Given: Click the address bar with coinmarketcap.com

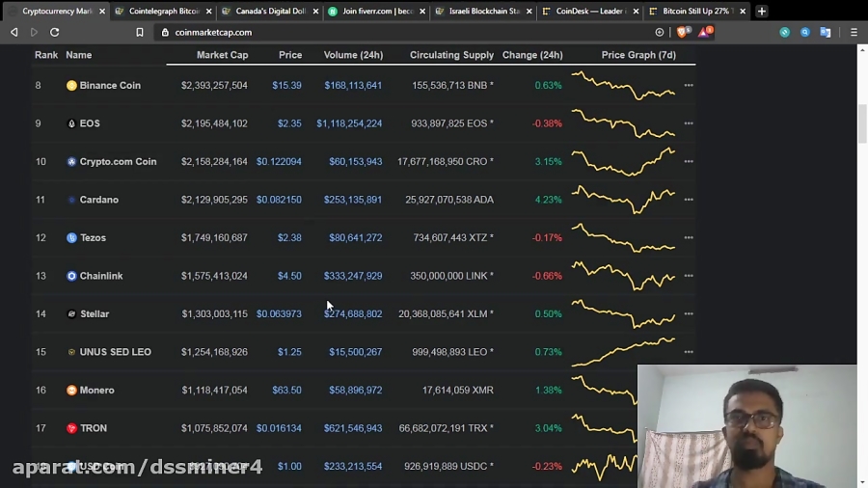Looking at the screenshot, I should pos(410,33).
